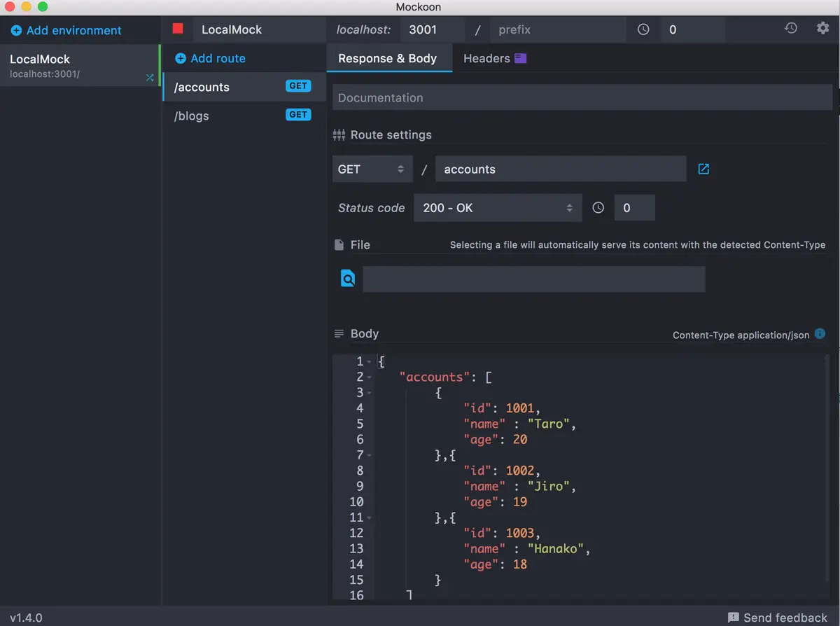This screenshot has width=840, height=626.
Task: Open the GET method dropdown
Action: pyautogui.click(x=372, y=169)
